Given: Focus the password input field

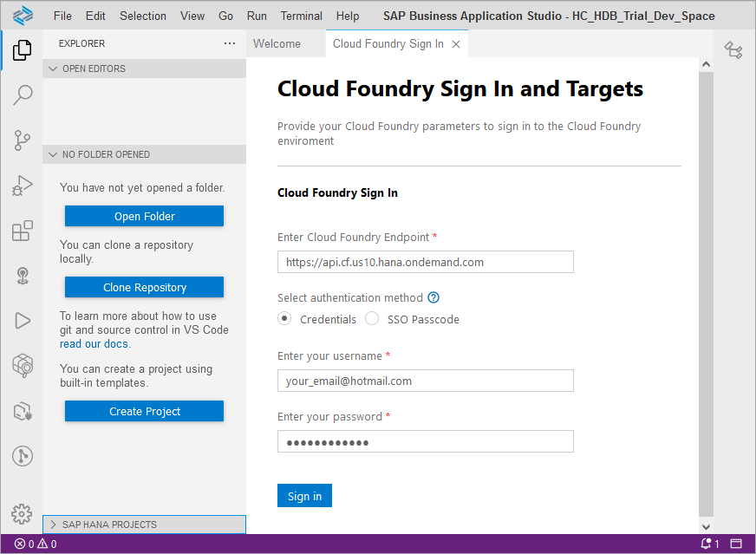Looking at the screenshot, I should (425, 441).
